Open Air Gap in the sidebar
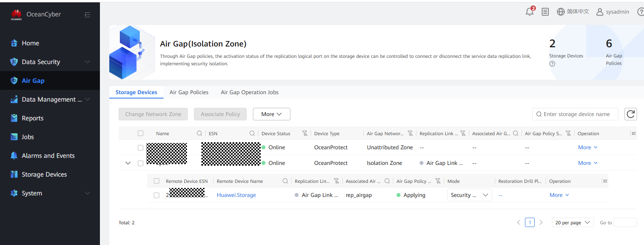 click(50, 80)
